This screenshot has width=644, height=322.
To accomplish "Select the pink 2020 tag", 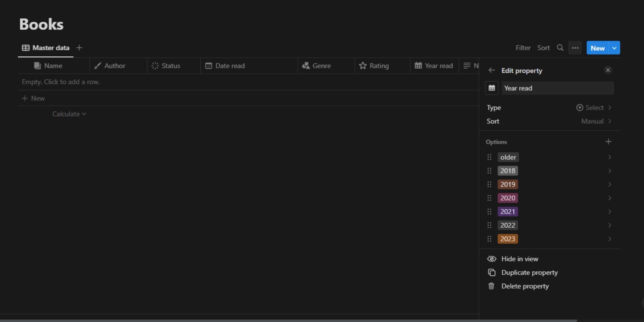I will click(x=508, y=198).
